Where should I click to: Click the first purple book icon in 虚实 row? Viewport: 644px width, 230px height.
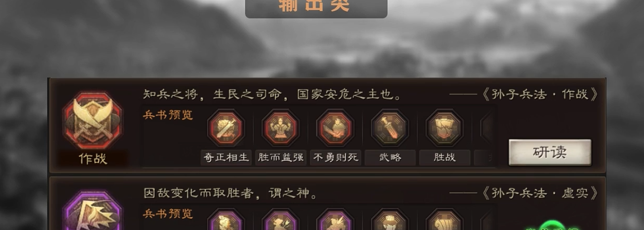coord(226,220)
